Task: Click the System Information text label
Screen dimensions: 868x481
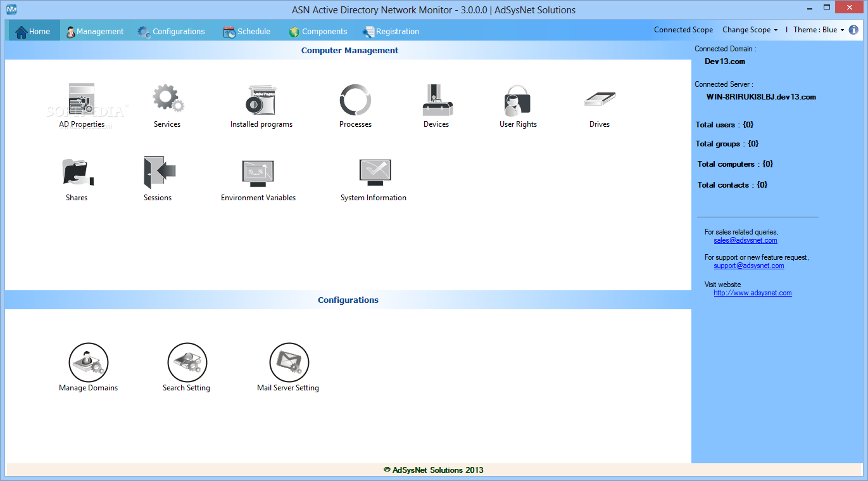Action: [x=374, y=198]
